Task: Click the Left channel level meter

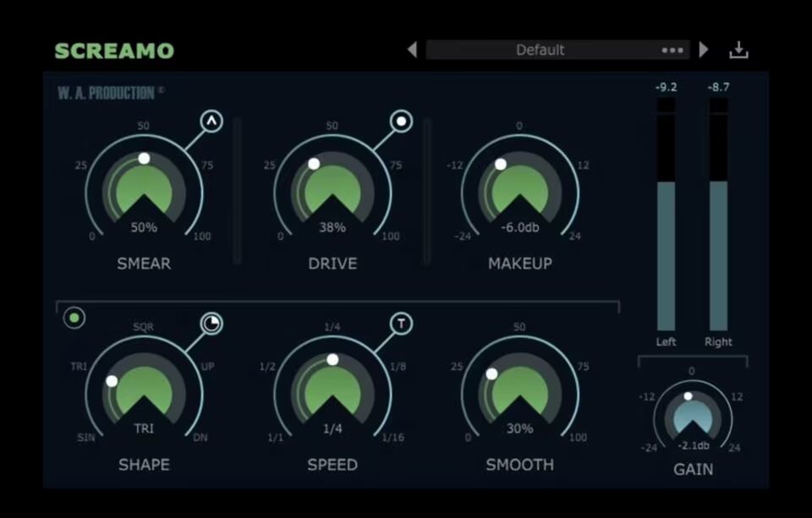Action: click(x=666, y=215)
